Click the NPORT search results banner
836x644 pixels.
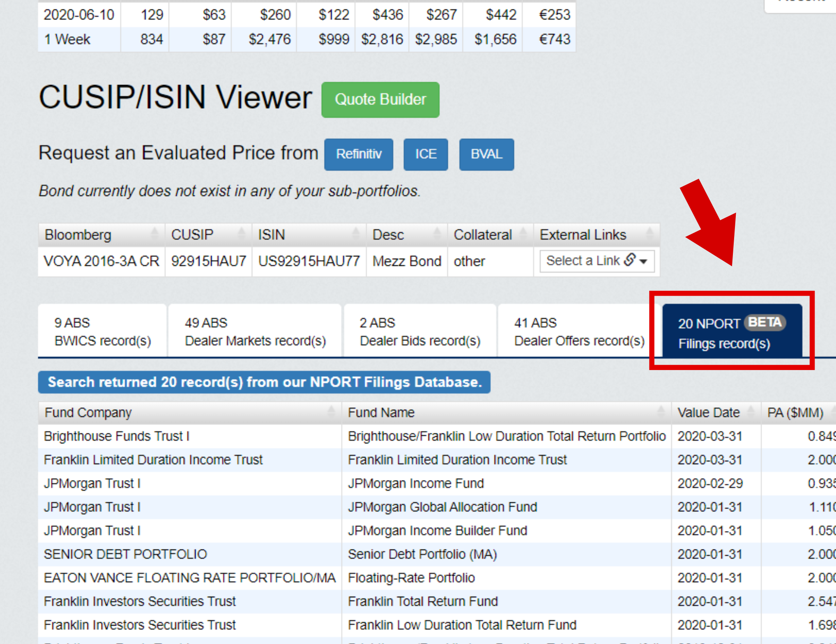click(x=264, y=382)
